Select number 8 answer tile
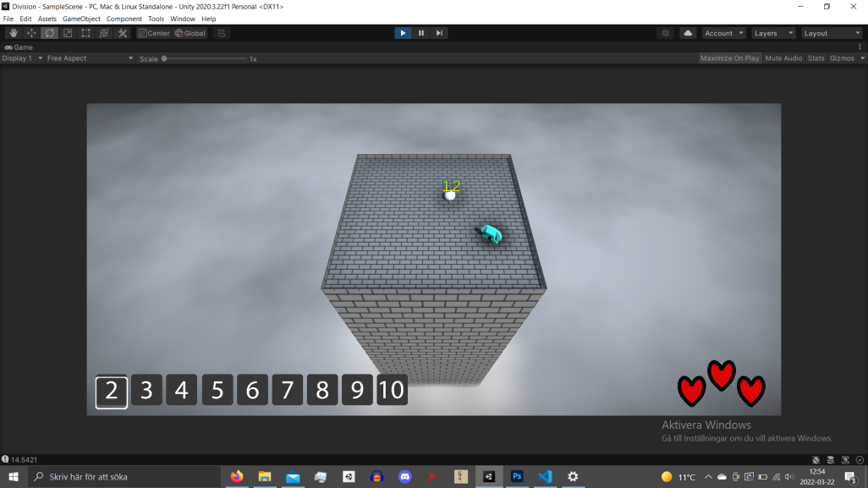 322,390
